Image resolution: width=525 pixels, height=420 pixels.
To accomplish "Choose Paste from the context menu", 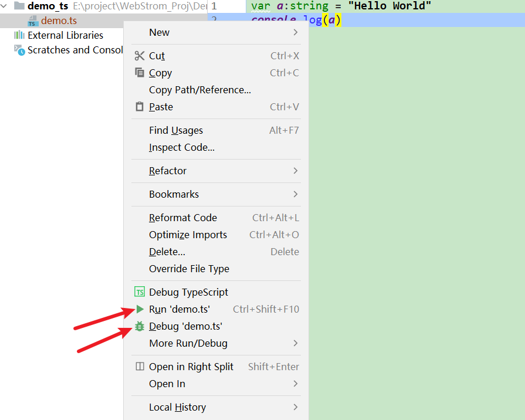I will click(x=216, y=107).
